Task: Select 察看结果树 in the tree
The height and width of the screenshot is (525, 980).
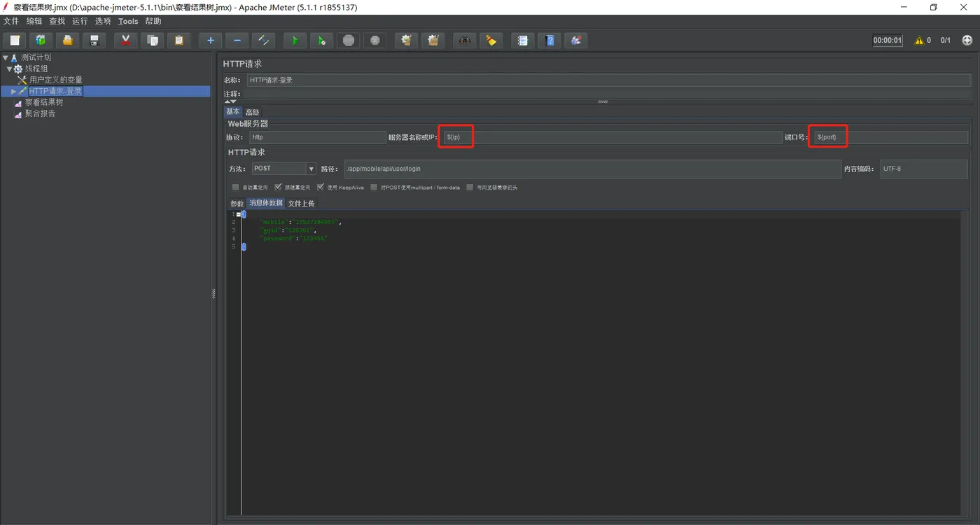Action: (44, 102)
